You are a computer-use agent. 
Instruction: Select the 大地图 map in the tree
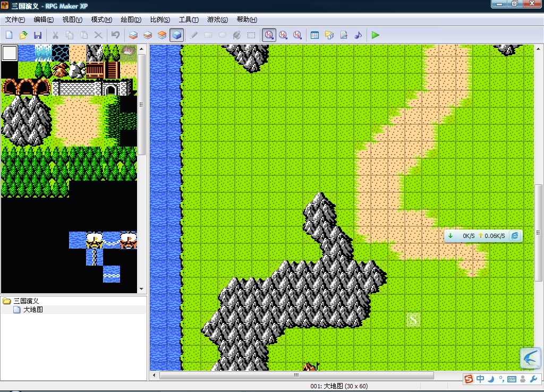click(33, 310)
